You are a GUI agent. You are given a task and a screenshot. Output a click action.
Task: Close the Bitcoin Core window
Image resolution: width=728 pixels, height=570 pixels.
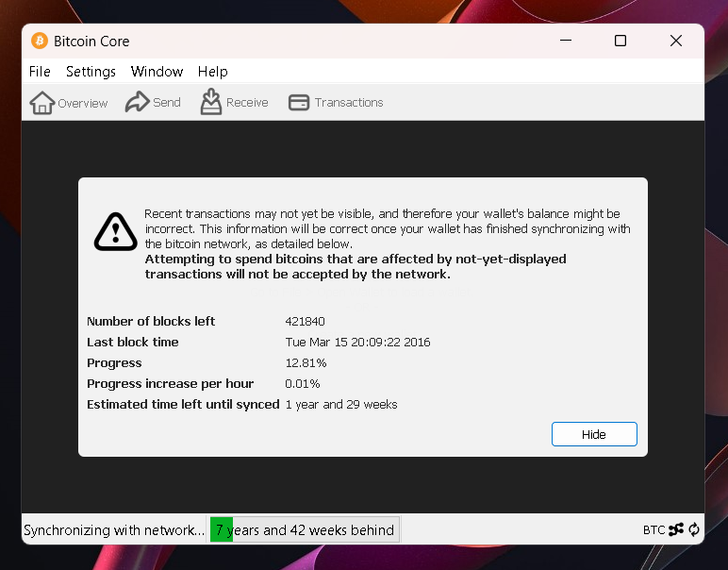click(x=676, y=41)
